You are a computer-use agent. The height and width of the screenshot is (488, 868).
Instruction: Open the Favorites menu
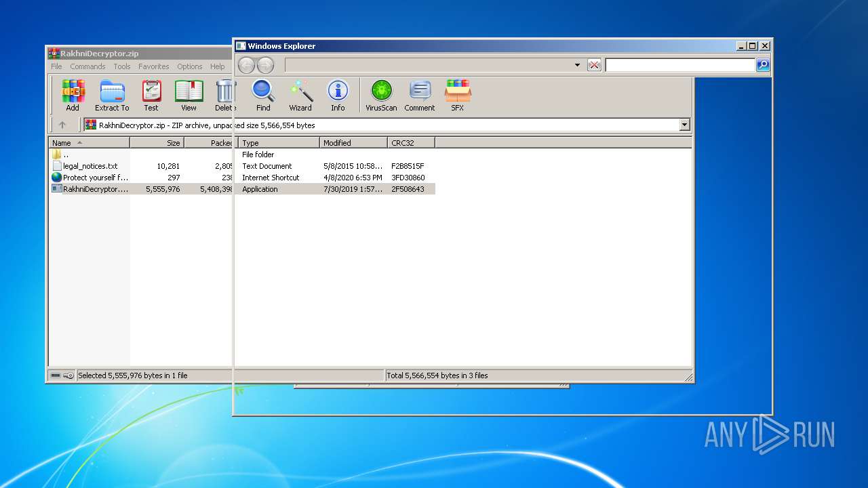154,66
